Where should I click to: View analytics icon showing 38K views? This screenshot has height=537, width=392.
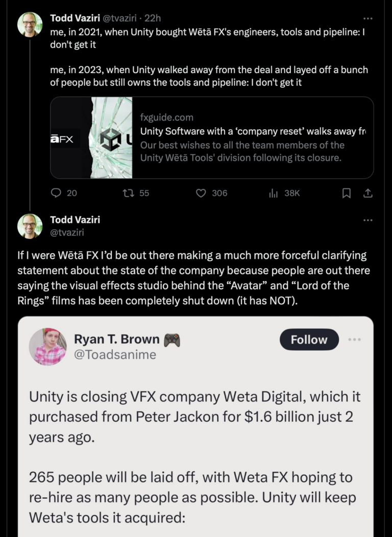click(x=273, y=193)
